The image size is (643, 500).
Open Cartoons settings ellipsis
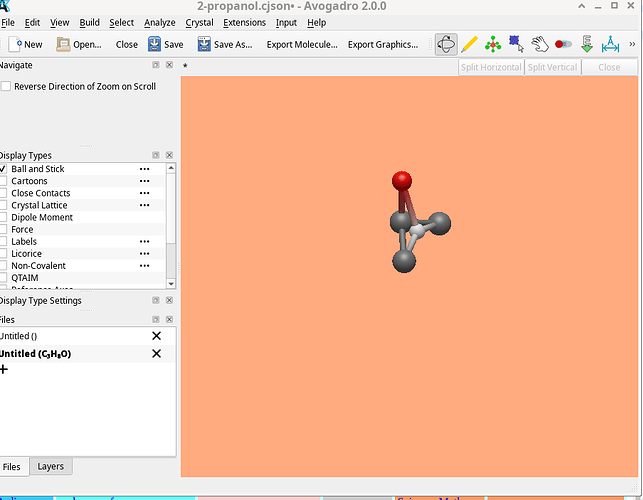144,181
